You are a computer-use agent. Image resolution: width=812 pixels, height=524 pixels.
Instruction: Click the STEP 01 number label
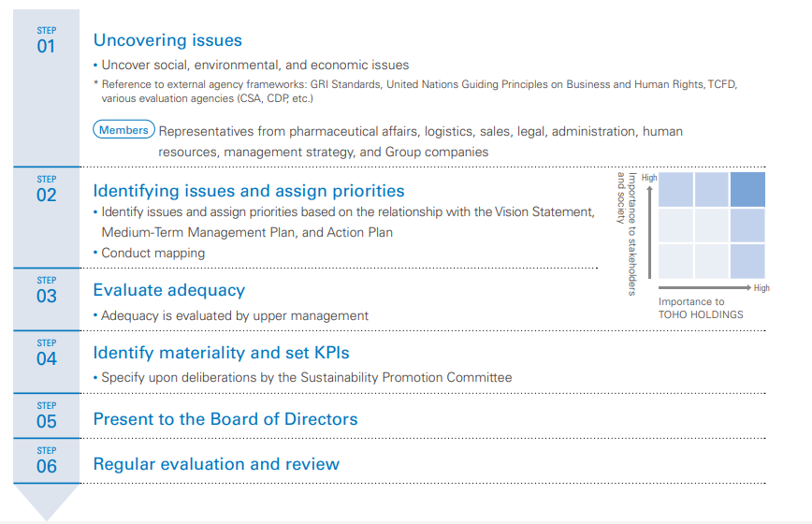pyautogui.click(x=46, y=46)
